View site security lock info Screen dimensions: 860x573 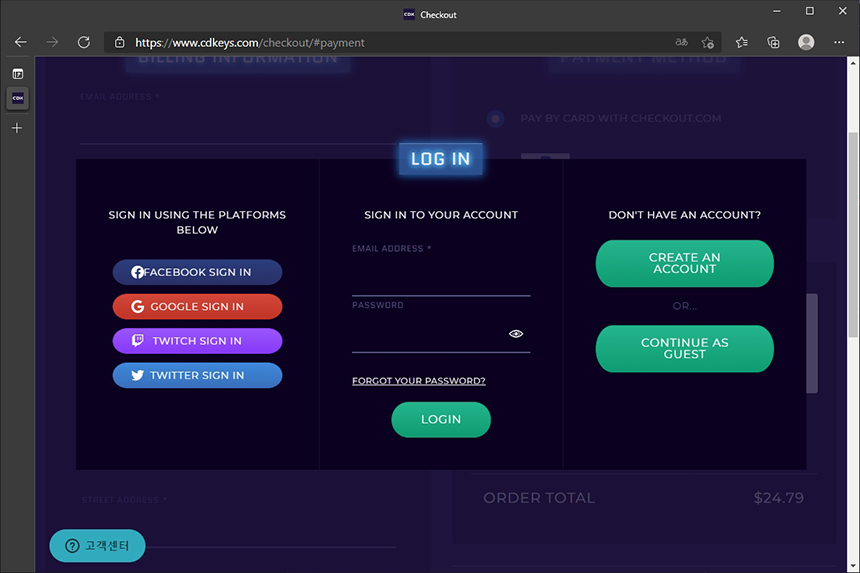(x=119, y=42)
